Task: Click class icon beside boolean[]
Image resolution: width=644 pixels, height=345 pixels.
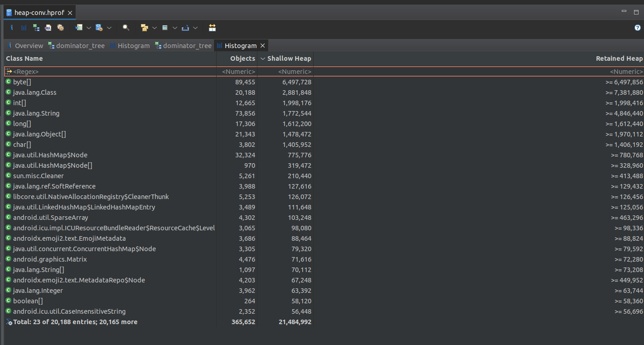Action: click(9, 301)
